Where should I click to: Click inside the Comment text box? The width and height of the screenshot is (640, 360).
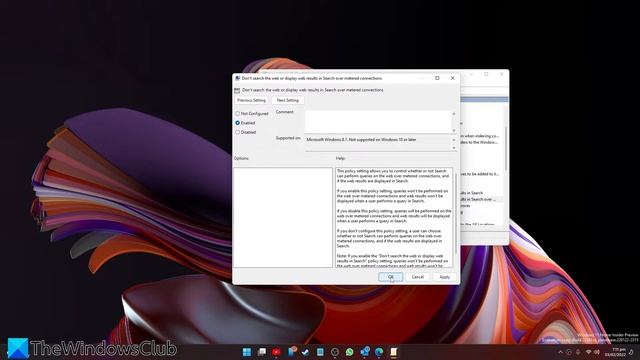click(x=378, y=122)
